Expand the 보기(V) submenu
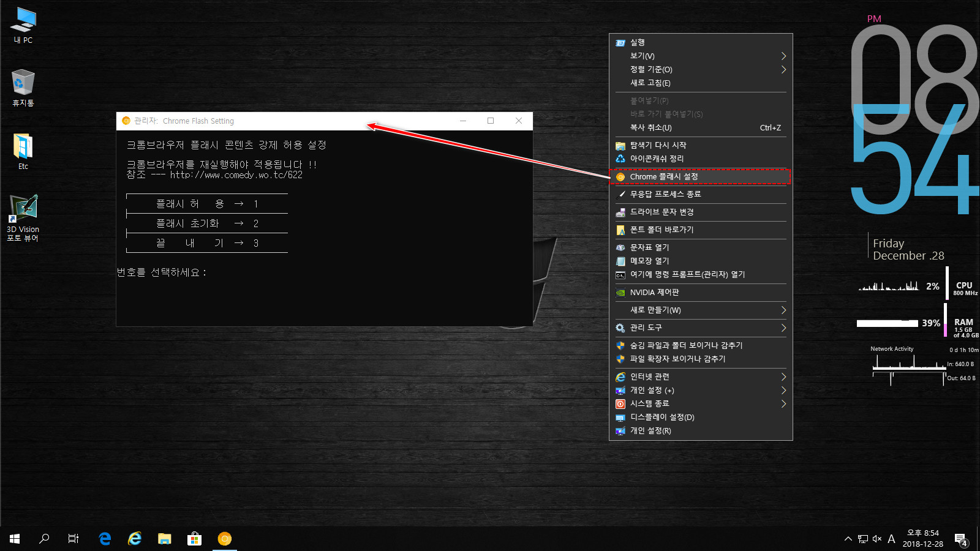This screenshot has height=551, width=980. pyautogui.click(x=701, y=56)
